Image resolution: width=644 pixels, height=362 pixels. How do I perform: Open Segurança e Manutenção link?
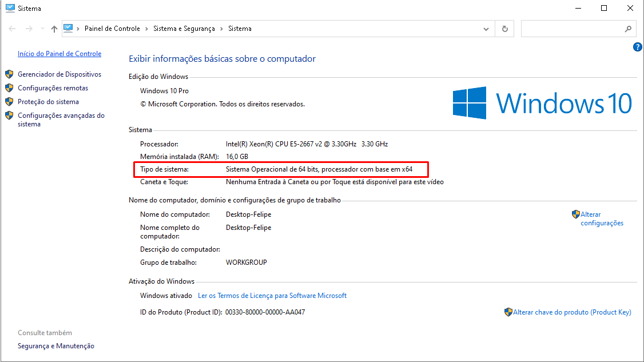(56, 346)
